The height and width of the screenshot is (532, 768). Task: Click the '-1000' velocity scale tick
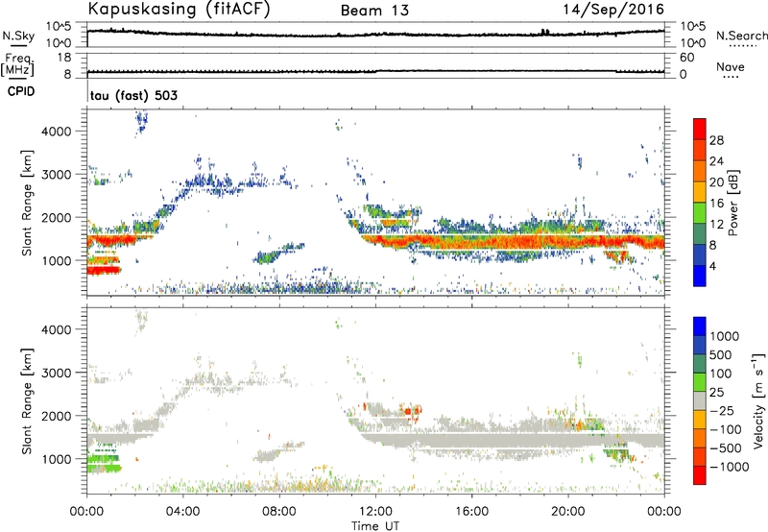[729, 467]
